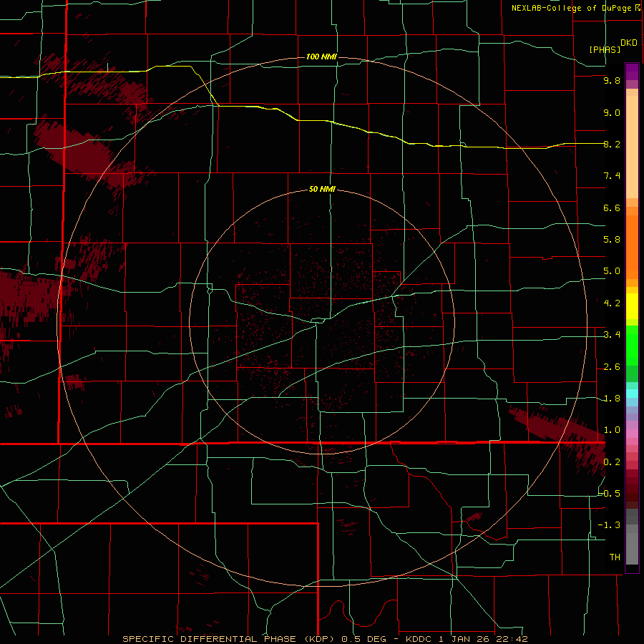This screenshot has width=644, height=644.
Task: Click the 22:42 timestamp in the caption
Action: [513, 639]
